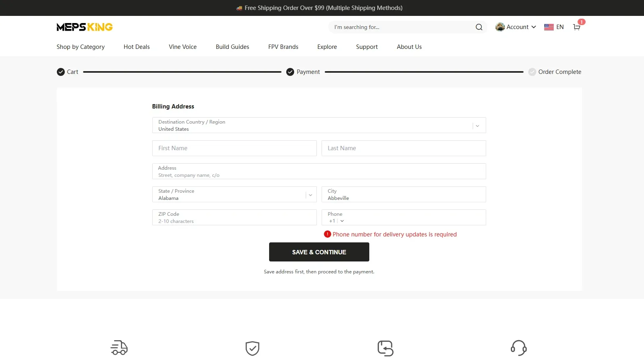Click the easy returns icon

click(385, 348)
